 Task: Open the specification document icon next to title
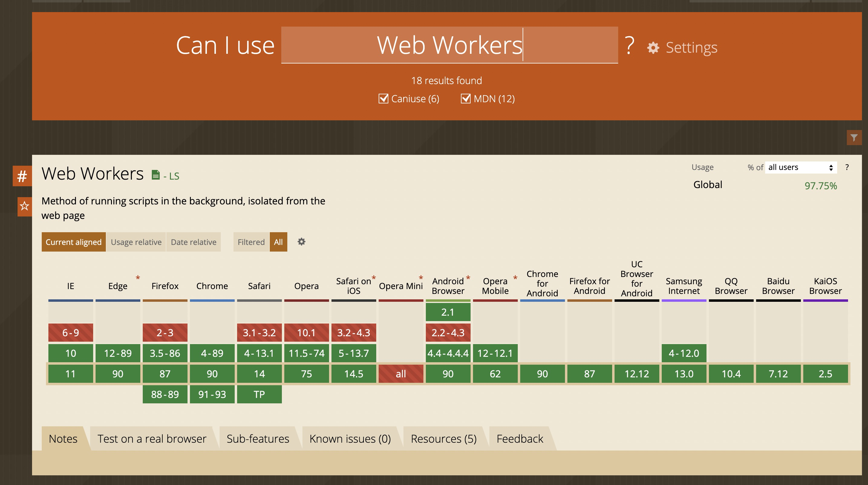[x=155, y=175]
